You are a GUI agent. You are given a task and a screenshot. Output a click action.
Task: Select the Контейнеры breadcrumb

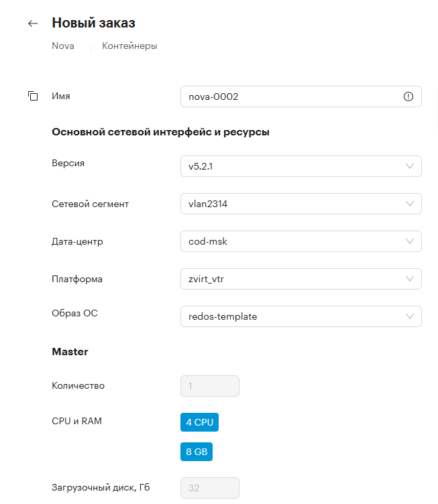(129, 46)
